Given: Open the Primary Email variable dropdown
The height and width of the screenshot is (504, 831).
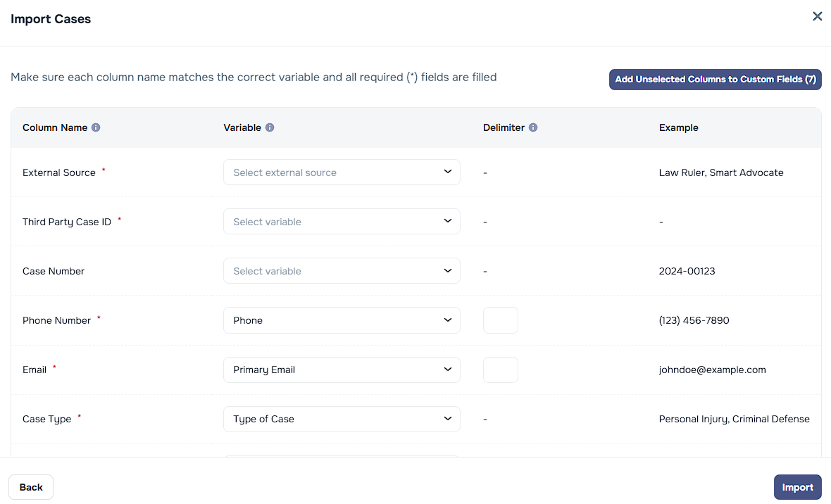Looking at the screenshot, I should point(342,370).
